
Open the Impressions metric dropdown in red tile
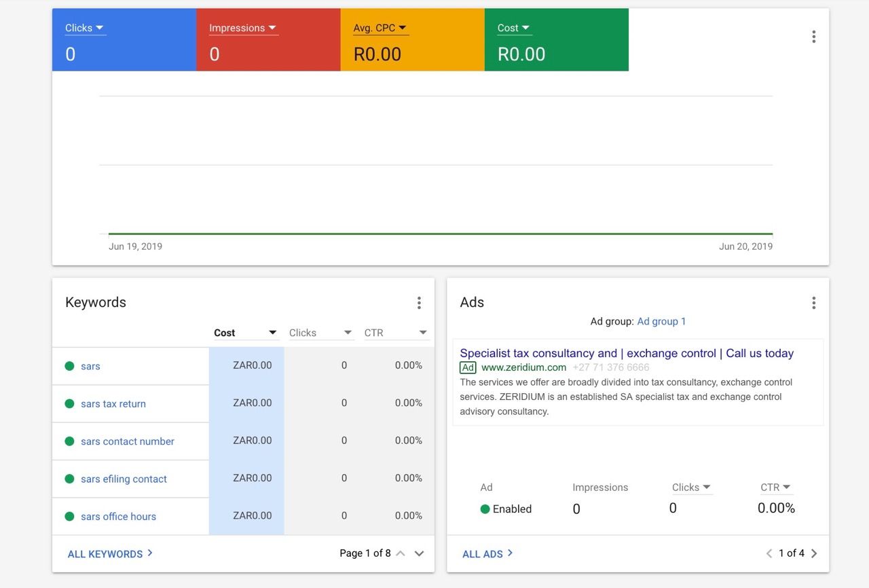click(243, 28)
